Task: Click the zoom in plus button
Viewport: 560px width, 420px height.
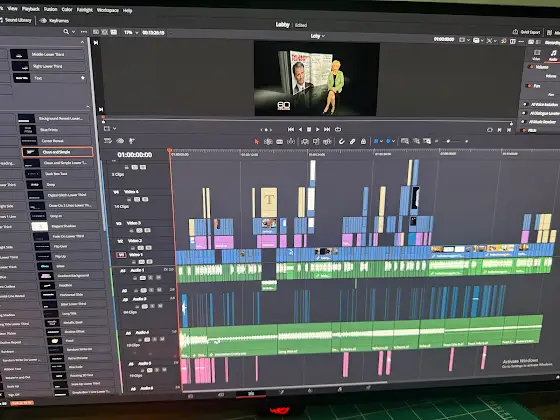Action: point(466,141)
